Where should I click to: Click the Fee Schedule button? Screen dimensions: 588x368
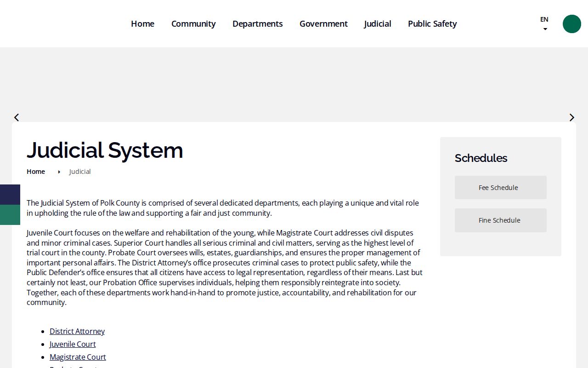click(501, 187)
